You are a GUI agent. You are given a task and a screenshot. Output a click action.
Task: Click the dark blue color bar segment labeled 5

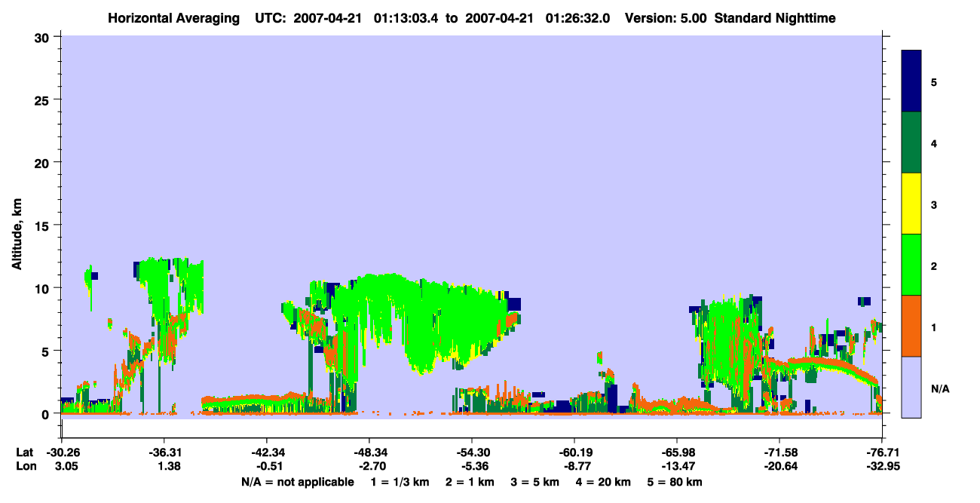click(x=911, y=81)
